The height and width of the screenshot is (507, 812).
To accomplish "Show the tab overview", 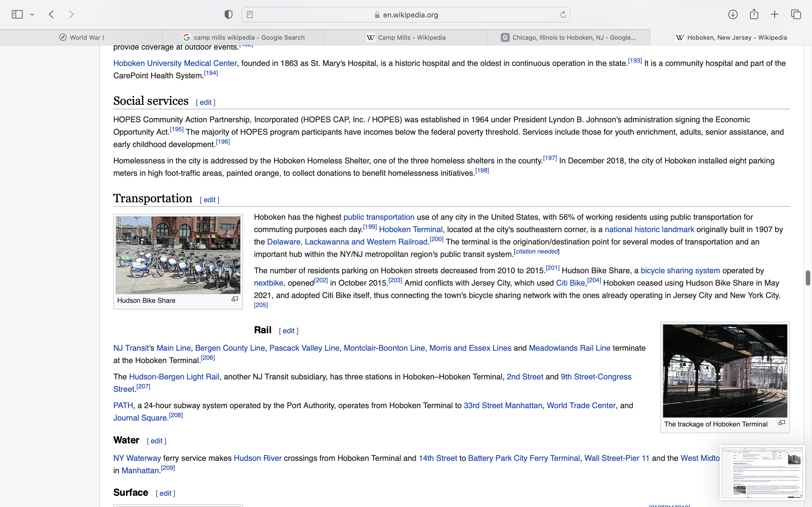I will pyautogui.click(x=796, y=14).
